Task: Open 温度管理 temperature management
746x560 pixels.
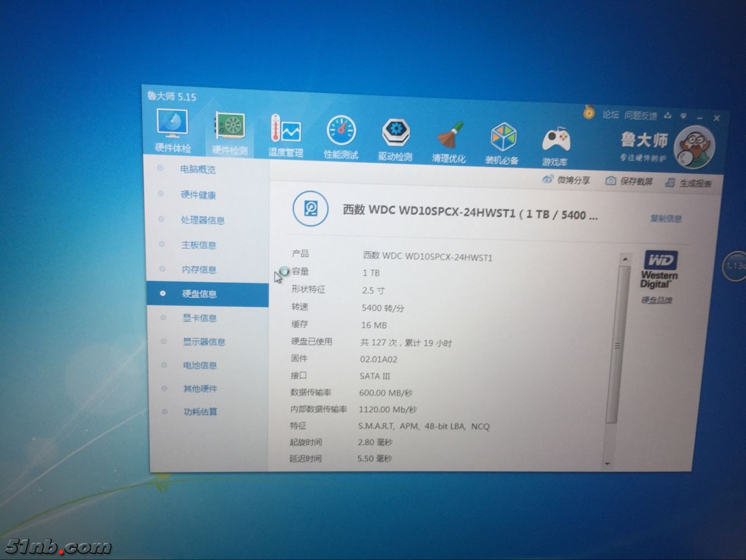Action: coord(285,135)
